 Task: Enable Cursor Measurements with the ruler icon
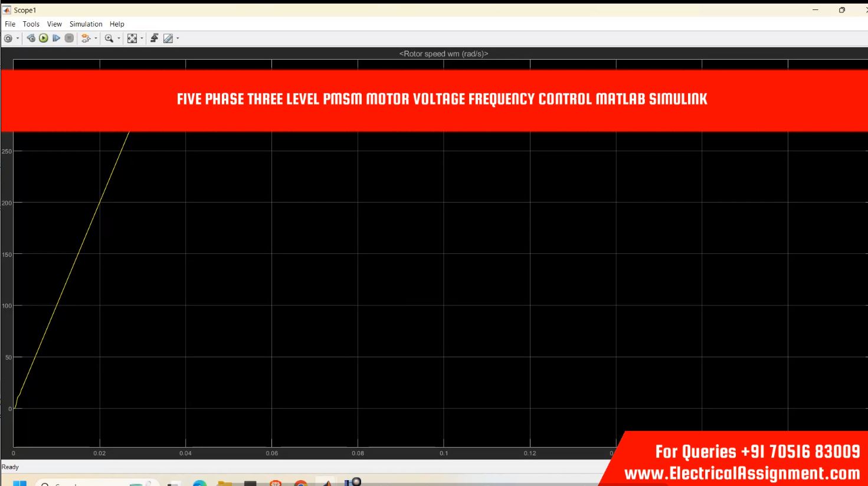[x=168, y=38]
